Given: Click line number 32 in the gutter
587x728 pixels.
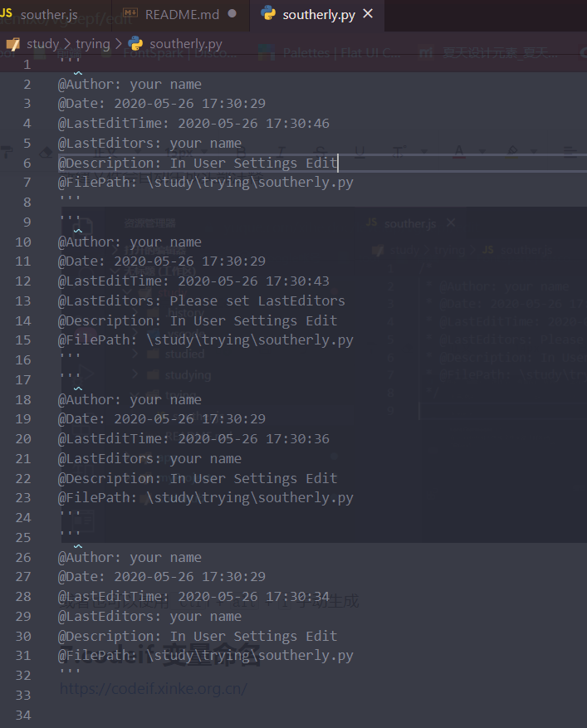Looking at the screenshot, I should tap(23, 676).
